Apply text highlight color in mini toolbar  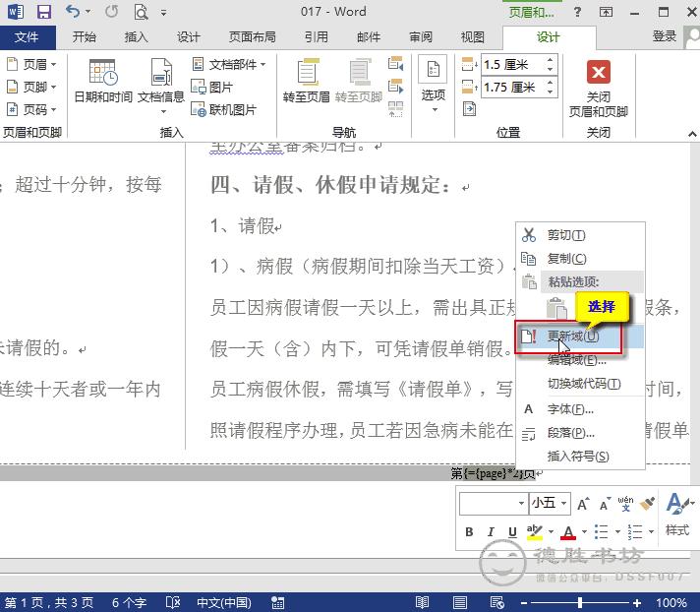pyautogui.click(x=534, y=531)
